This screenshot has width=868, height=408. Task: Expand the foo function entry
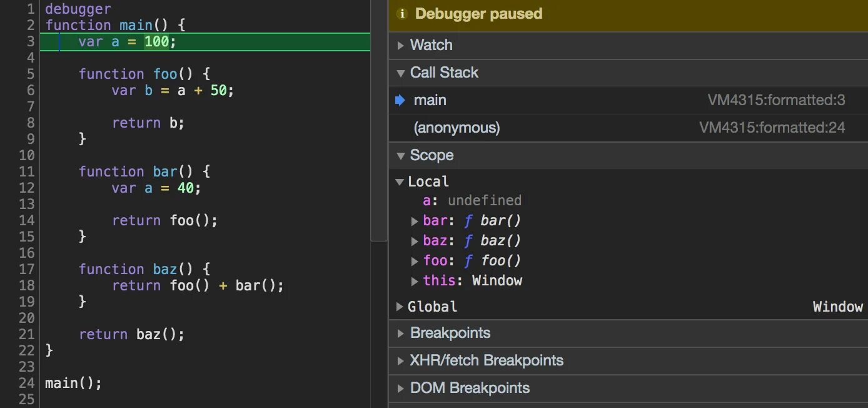(x=415, y=261)
